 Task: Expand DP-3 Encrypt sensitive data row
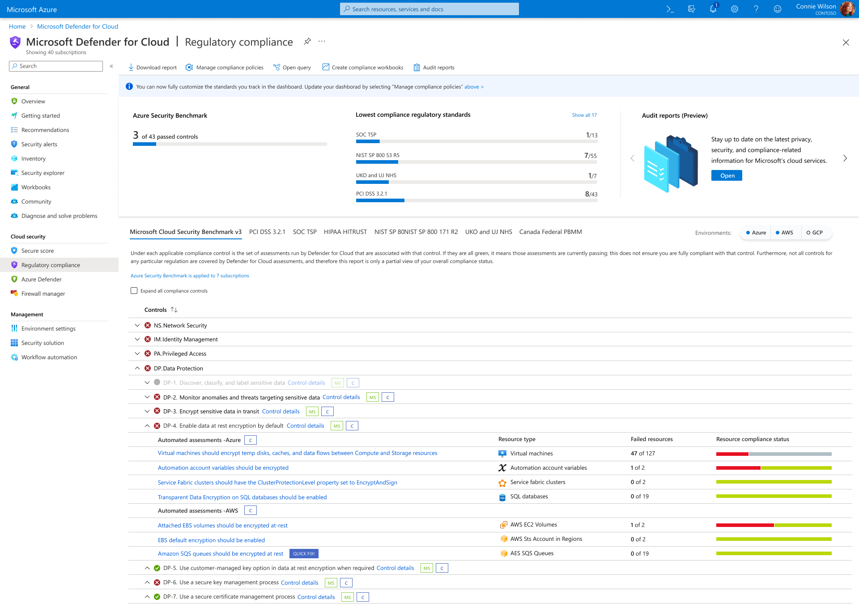pyautogui.click(x=147, y=411)
